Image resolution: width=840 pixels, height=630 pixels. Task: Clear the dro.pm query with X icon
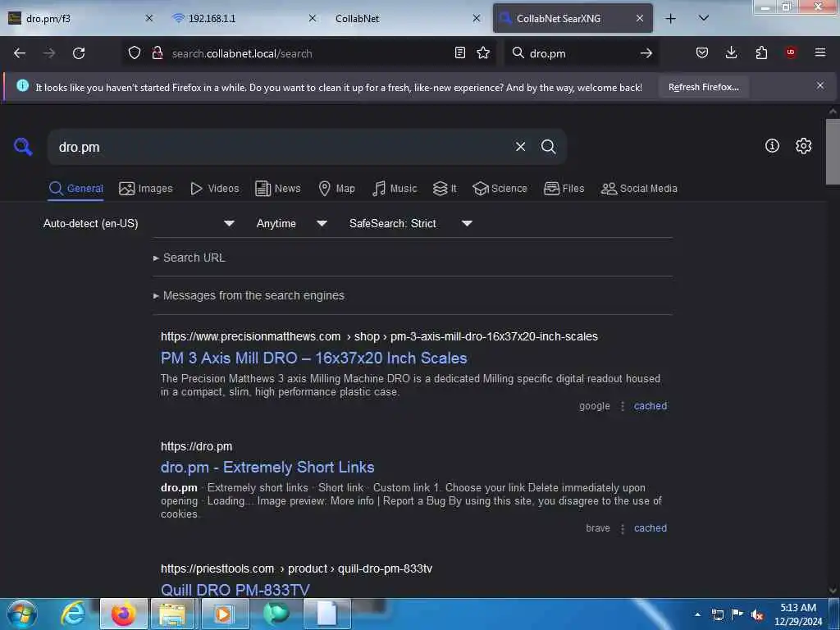[x=520, y=146]
